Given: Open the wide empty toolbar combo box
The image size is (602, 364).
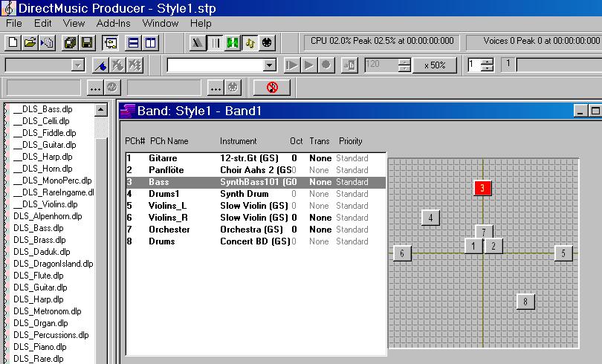Looking at the screenshot, I should [269, 65].
